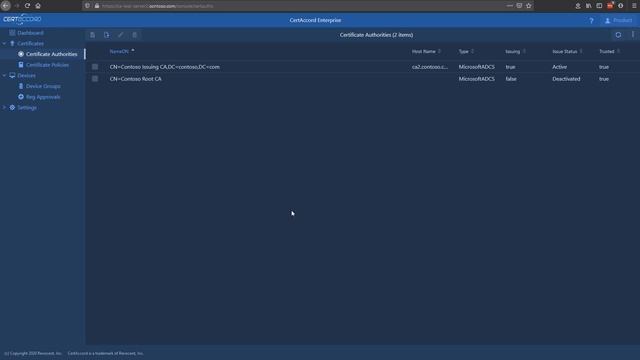The width and height of the screenshot is (640, 360).
Task: Click the 'false' issuing value in Root CA row
Action: tap(511, 79)
